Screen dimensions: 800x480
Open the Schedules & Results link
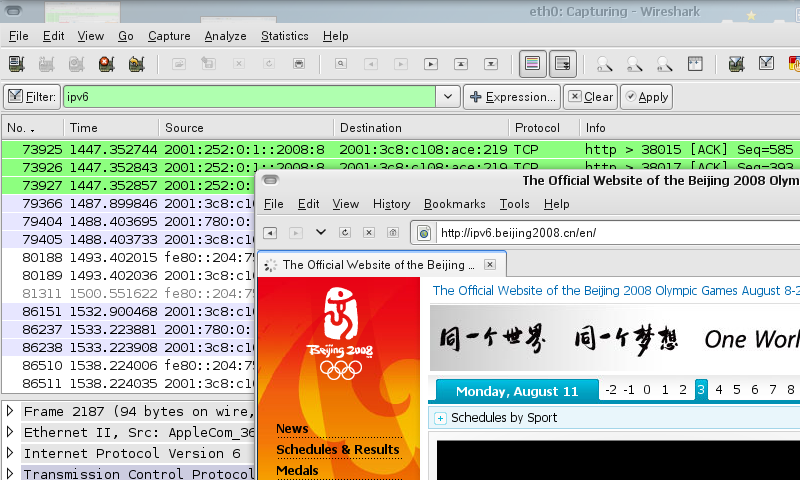tap(338, 449)
